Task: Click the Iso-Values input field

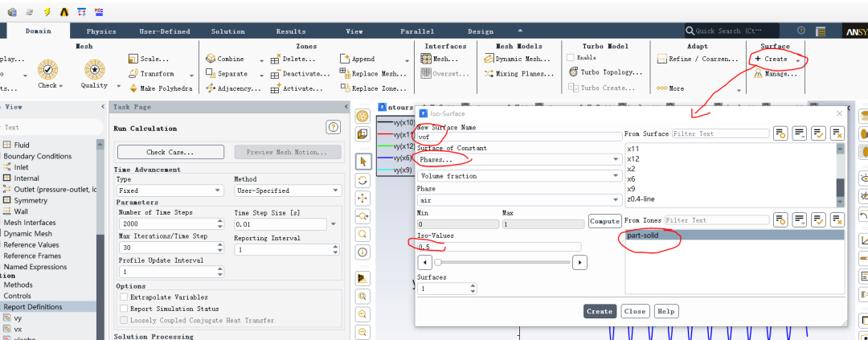Action: click(x=499, y=247)
